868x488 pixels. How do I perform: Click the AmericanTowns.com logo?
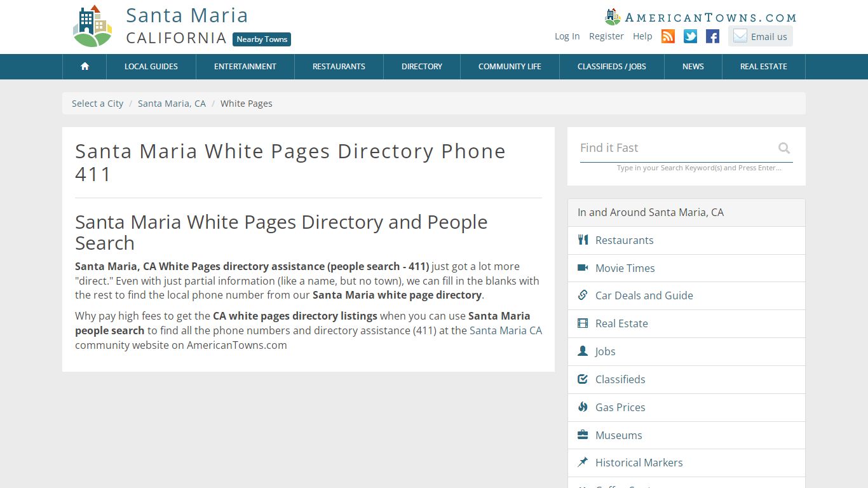coord(701,17)
